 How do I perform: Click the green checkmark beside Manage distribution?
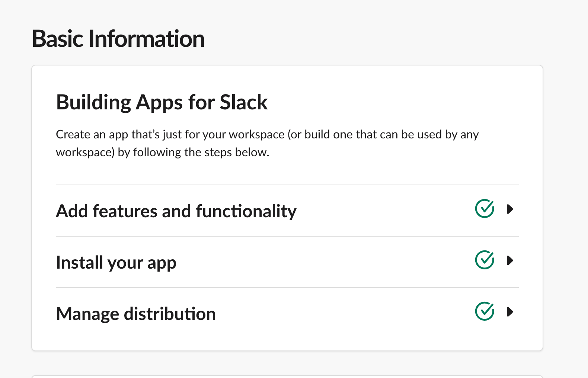click(485, 311)
